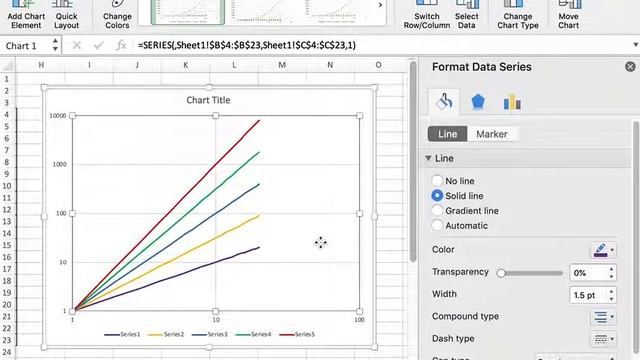Open the Effects pentagon tab
Viewport: 640px width, 360px height.
click(x=478, y=102)
